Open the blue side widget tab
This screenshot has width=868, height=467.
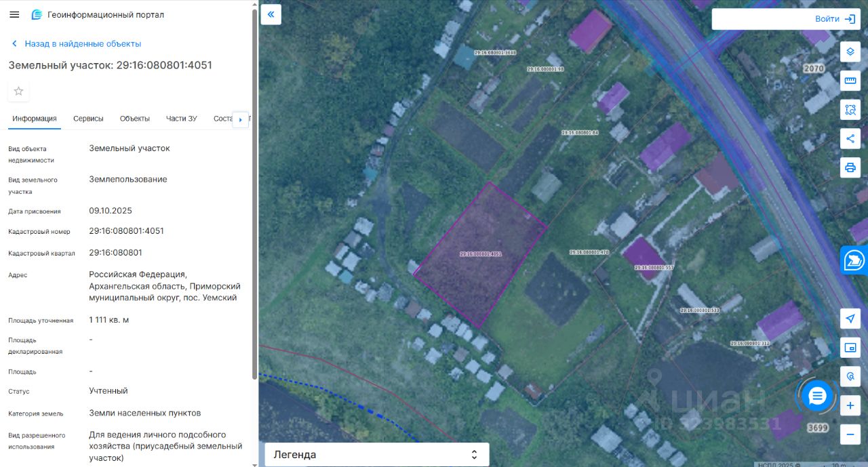pyautogui.click(x=854, y=260)
